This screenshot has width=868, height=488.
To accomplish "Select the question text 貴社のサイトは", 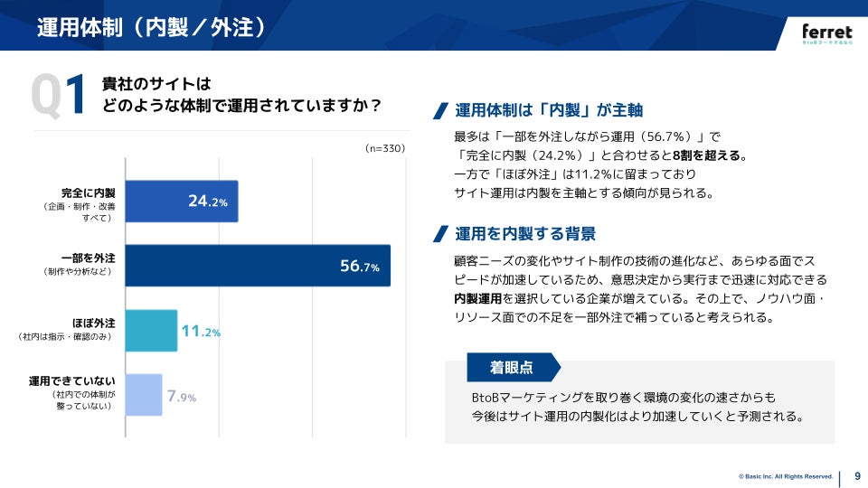I will point(156,84).
